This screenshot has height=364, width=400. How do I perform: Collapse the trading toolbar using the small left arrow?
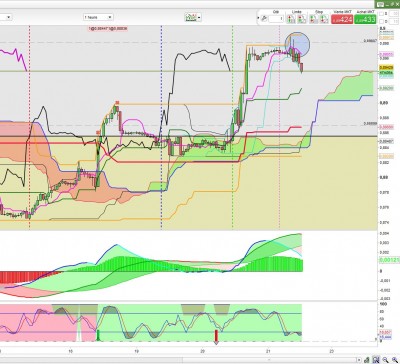pyautogui.click(x=258, y=18)
